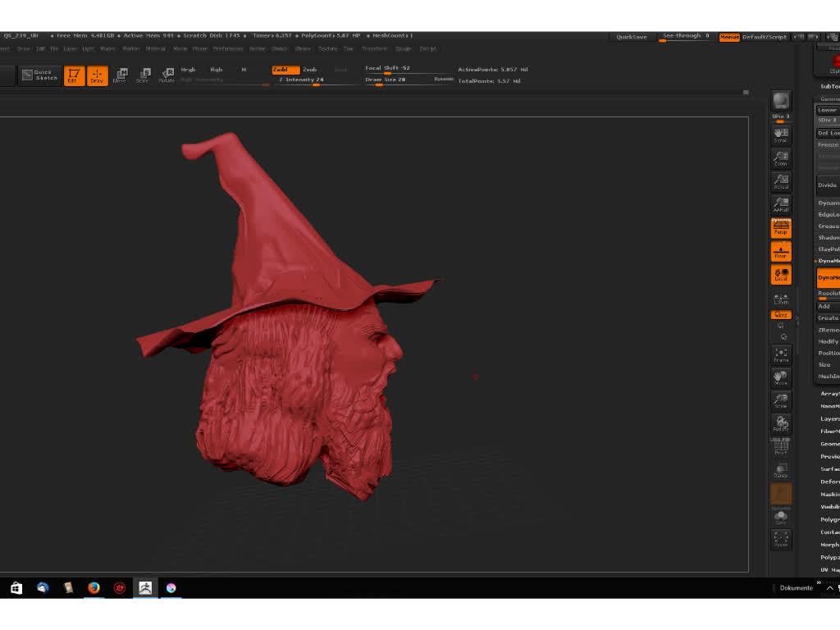Toggle Zadd sculpting mode
This screenshot has height=630, width=840.
(285, 70)
